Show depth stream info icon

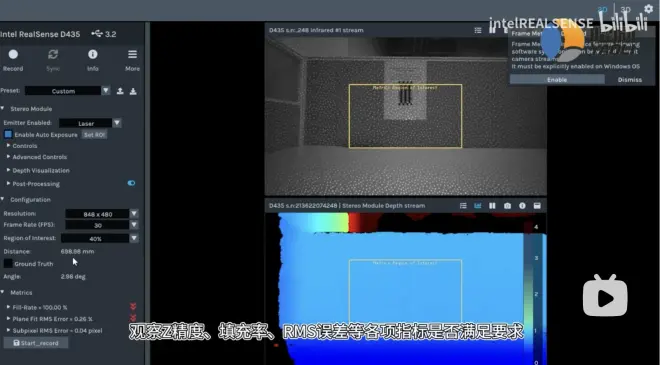[x=522, y=205]
